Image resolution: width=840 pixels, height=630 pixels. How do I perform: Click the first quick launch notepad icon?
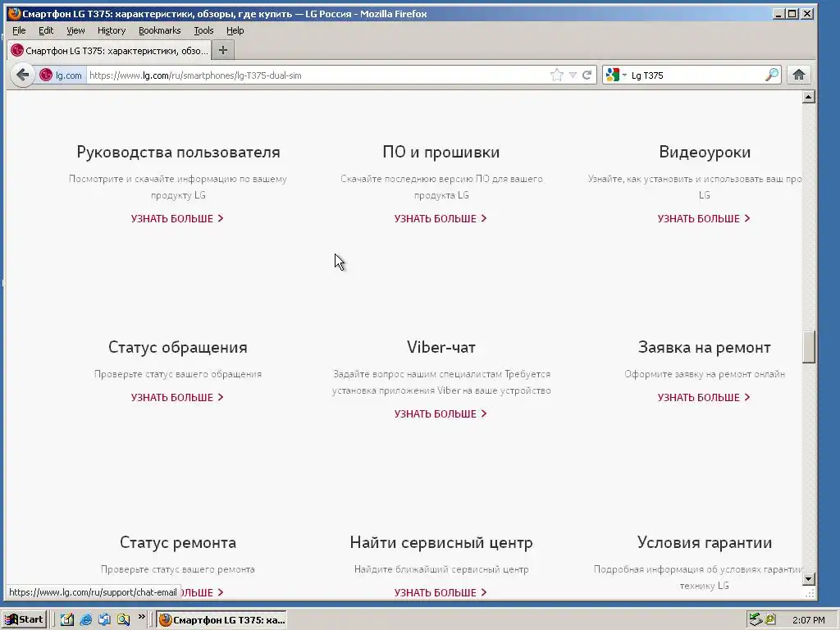(67, 619)
